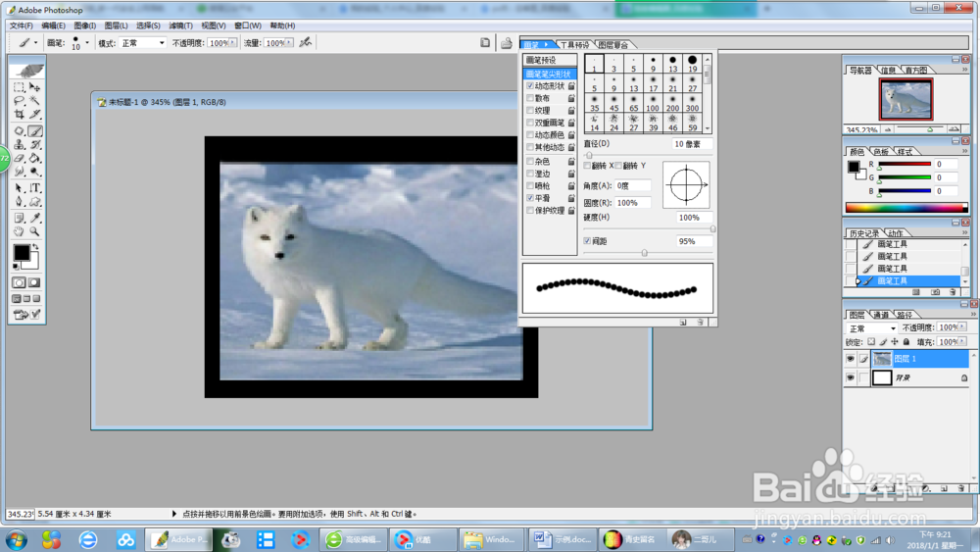Switch to the 色板 swatches tab
Screen dimensions: 980x552
pos(881,152)
